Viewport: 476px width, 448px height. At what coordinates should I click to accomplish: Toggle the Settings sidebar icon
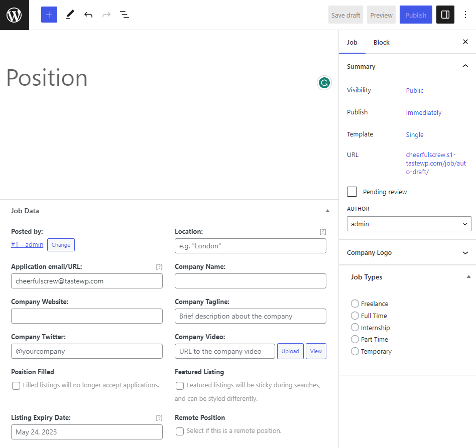coord(445,15)
